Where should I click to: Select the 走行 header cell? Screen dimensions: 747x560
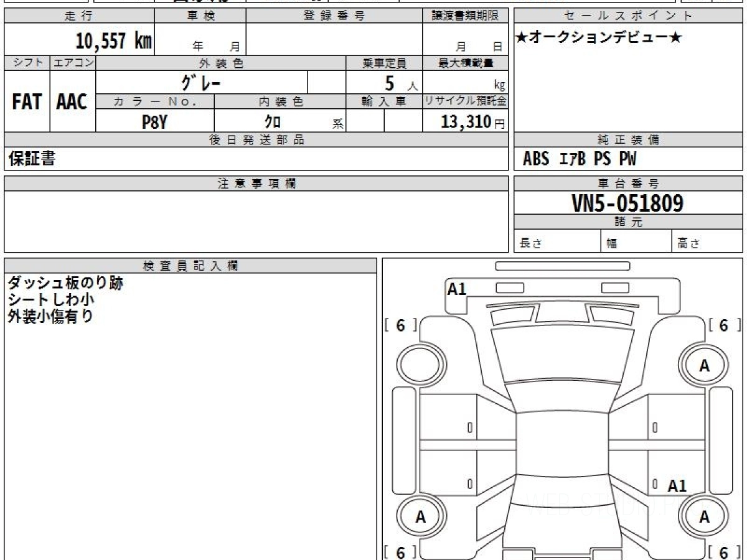pos(78,16)
